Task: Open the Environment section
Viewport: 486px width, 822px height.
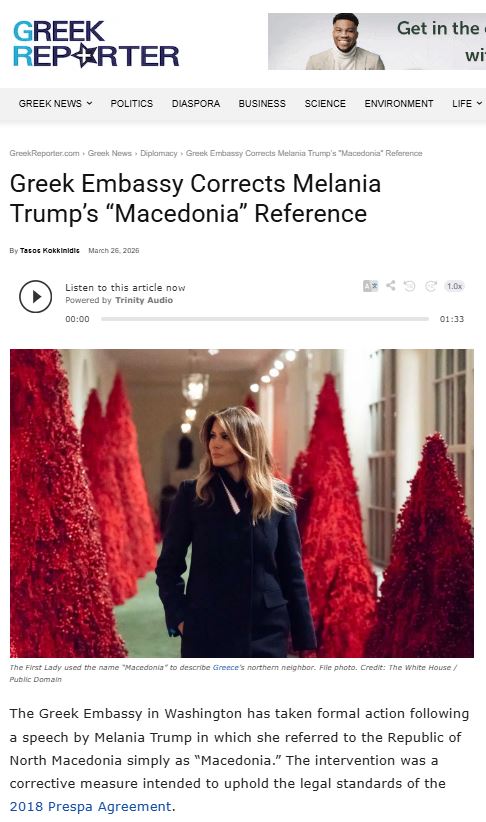Action: tap(399, 104)
